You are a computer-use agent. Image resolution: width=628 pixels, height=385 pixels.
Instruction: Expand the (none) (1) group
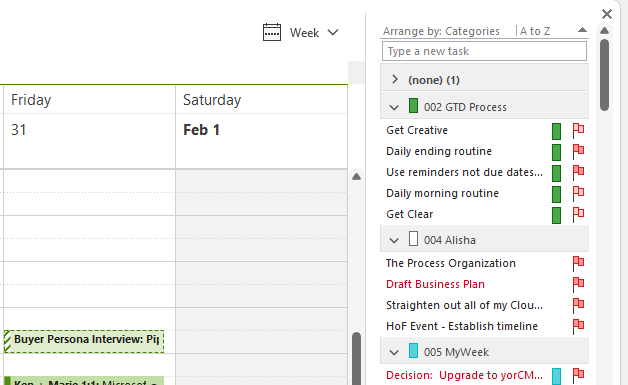(395, 79)
